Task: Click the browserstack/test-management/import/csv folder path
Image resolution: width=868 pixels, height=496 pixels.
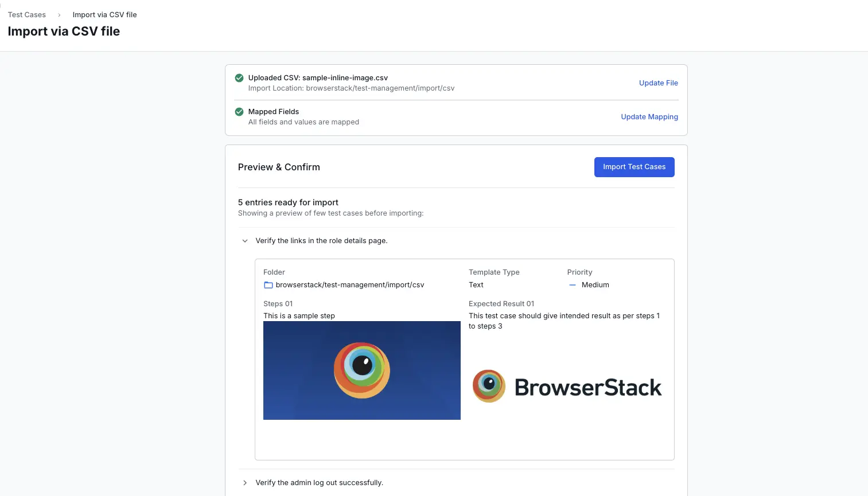Action: coord(349,285)
